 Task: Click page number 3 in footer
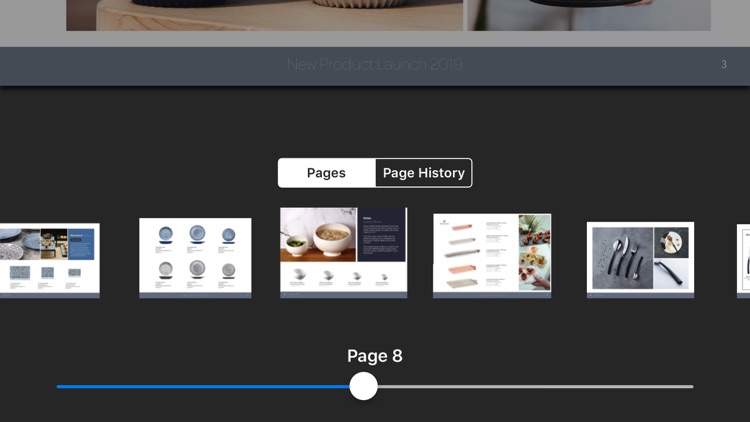point(724,65)
